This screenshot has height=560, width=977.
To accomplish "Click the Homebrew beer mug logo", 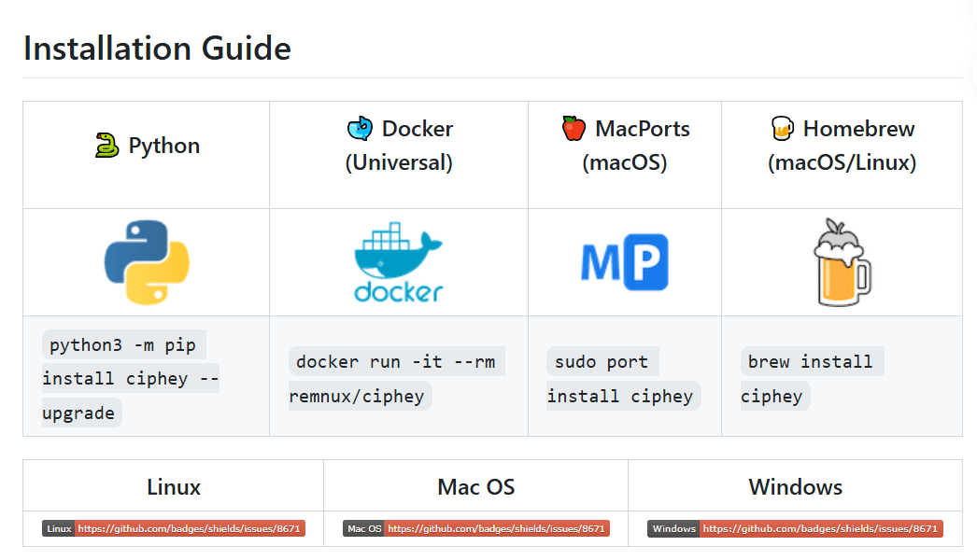I will pyautogui.click(x=842, y=262).
